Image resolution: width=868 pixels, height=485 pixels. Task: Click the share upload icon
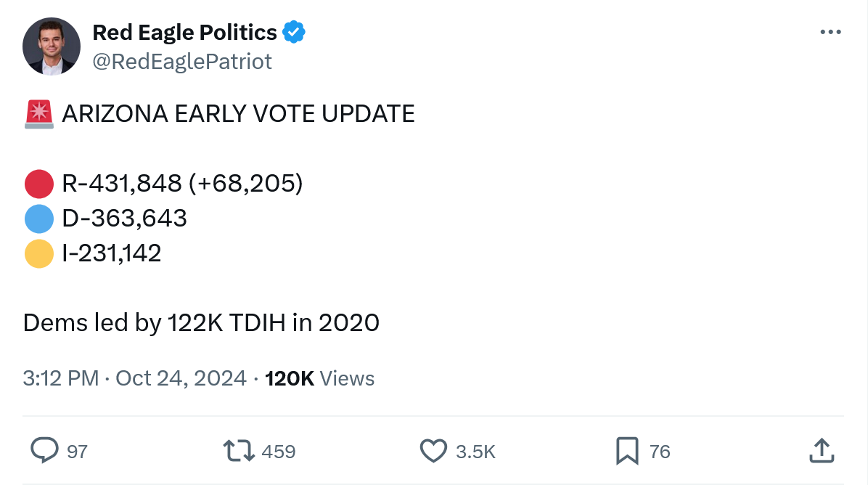(821, 451)
